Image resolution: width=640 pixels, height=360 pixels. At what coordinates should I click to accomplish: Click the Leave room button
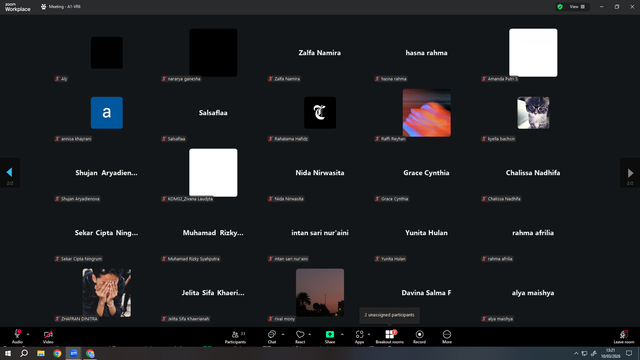click(624, 337)
